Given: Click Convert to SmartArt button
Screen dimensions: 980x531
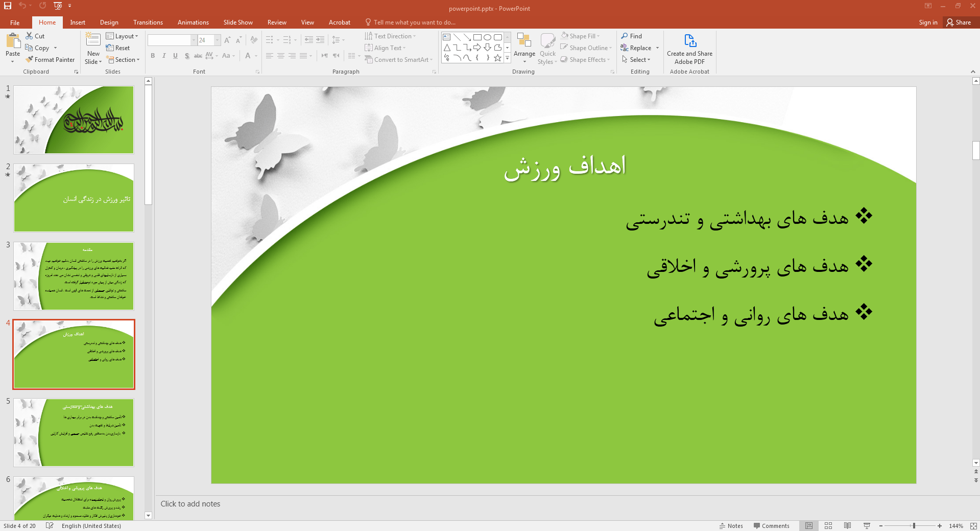Looking at the screenshot, I should pos(398,59).
